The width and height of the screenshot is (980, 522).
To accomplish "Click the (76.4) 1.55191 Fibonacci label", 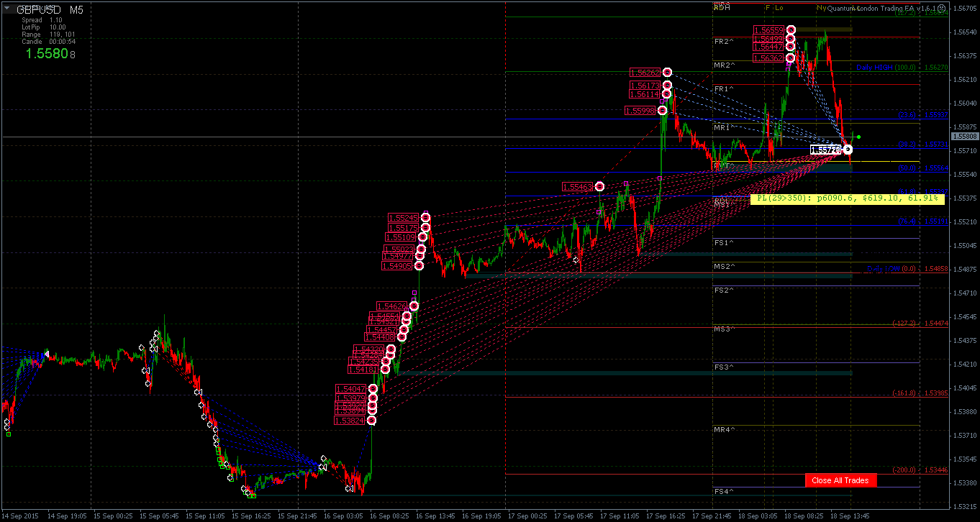I will click(x=924, y=221).
